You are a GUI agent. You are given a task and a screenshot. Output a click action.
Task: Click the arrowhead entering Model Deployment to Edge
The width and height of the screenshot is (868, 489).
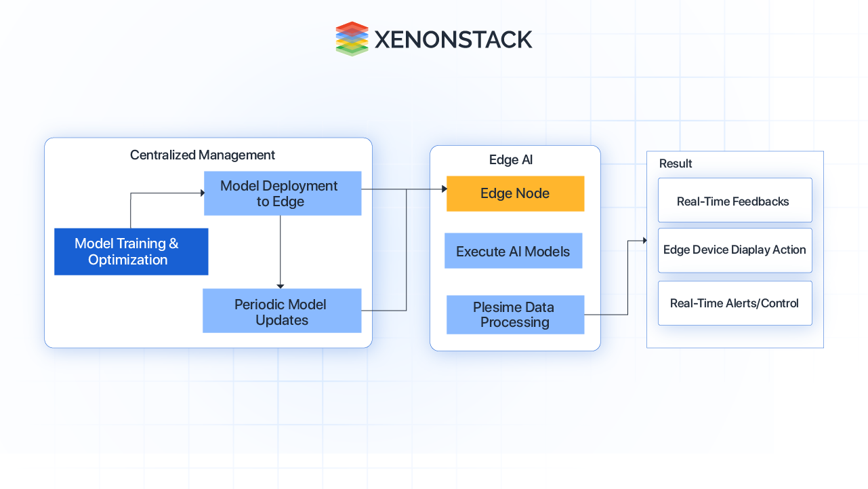pyautogui.click(x=201, y=193)
